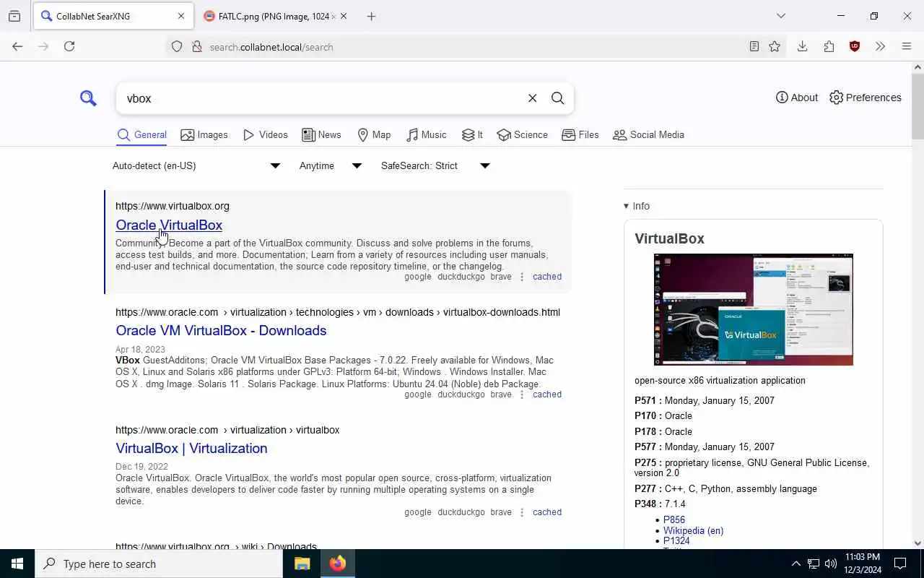Viewport: 924px width, 578px height.
Task: Open the Anytime time range dropdown
Action: coord(330,166)
